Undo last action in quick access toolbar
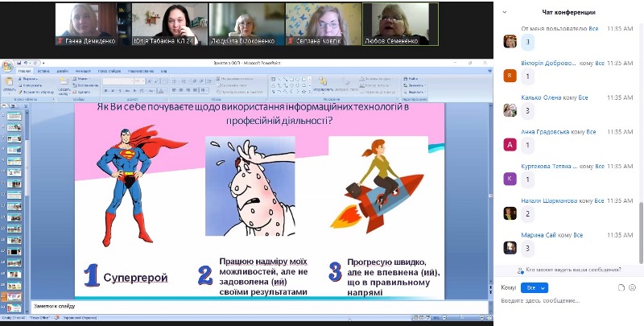The height and width of the screenshot is (326, 644). [26, 64]
